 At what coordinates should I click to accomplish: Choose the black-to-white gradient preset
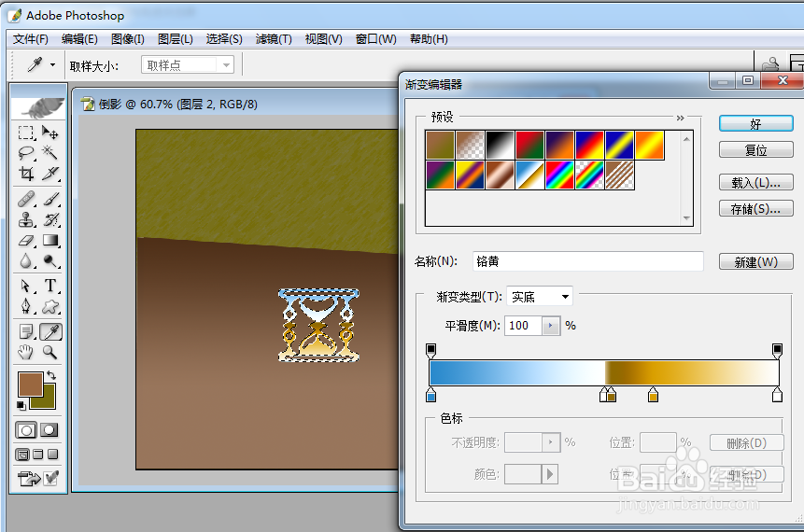coord(500,145)
